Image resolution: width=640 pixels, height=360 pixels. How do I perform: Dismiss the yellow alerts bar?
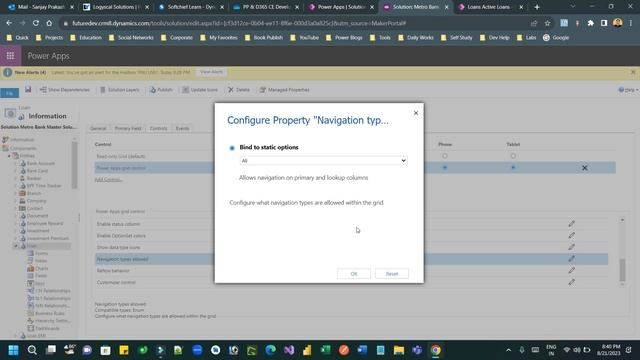pos(633,72)
